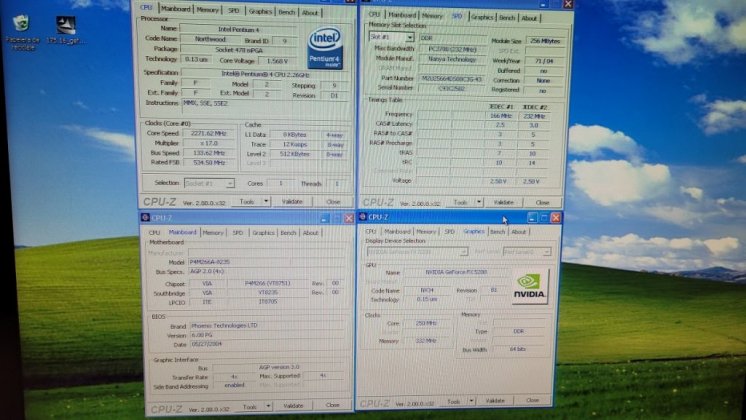The width and height of the screenshot is (746, 420).
Task: Open Tools dropdown arrow in Graphics window
Action: [x=471, y=401]
